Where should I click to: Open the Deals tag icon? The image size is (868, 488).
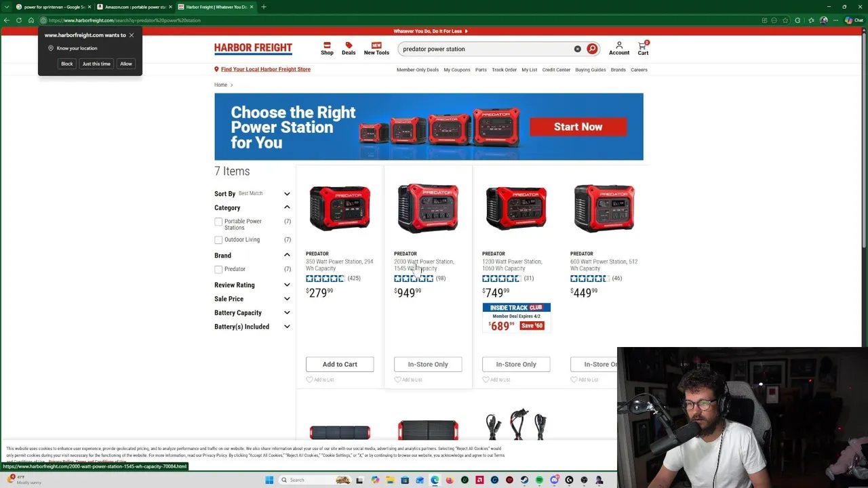(x=349, y=48)
